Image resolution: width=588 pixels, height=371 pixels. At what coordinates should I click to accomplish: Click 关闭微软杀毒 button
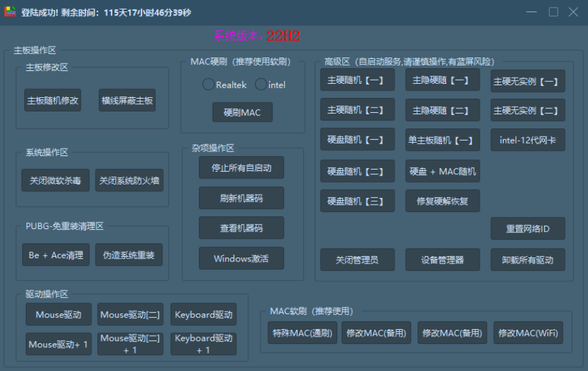click(x=55, y=180)
